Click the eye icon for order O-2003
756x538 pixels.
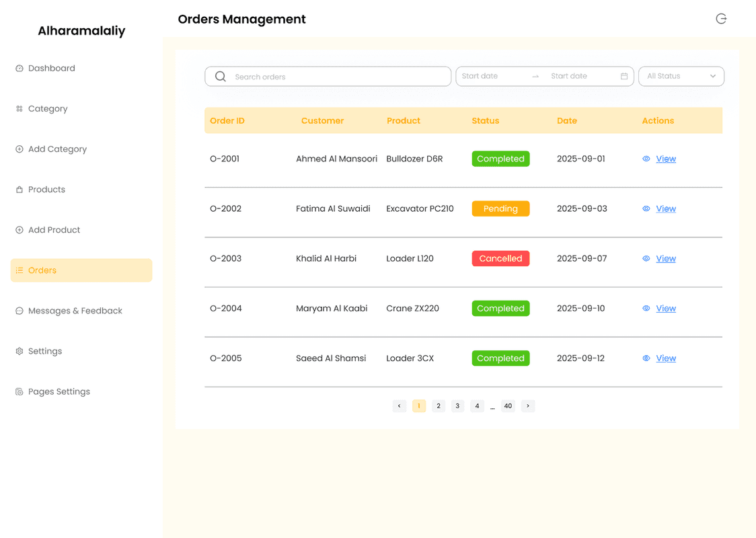[x=646, y=259]
